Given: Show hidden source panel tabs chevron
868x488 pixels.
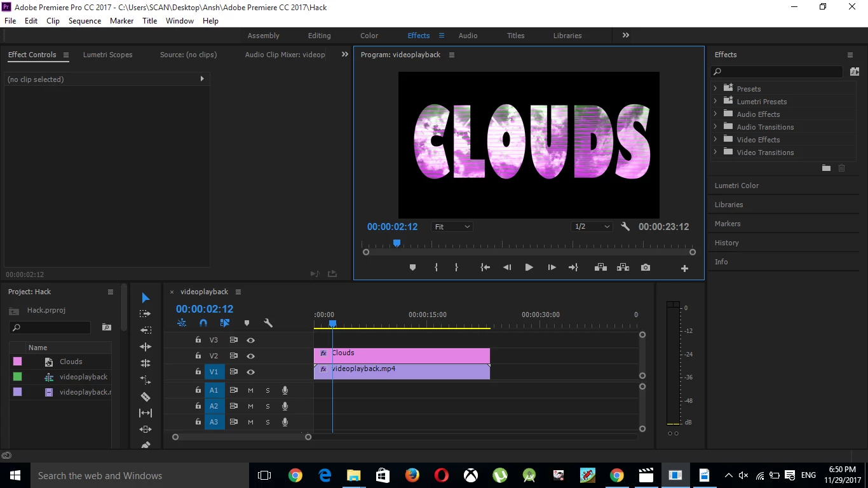Looking at the screenshot, I should pos(345,55).
